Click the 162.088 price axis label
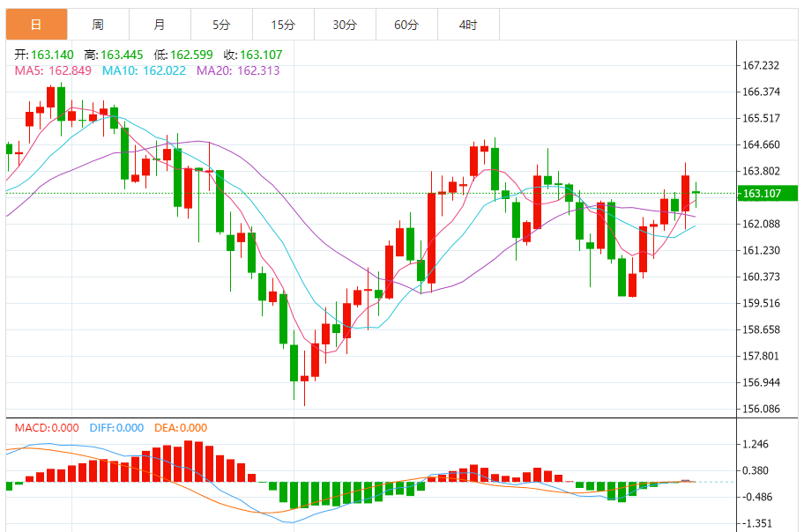Image resolution: width=804 pixels, height=532 pixels. (x=761, y=224)
